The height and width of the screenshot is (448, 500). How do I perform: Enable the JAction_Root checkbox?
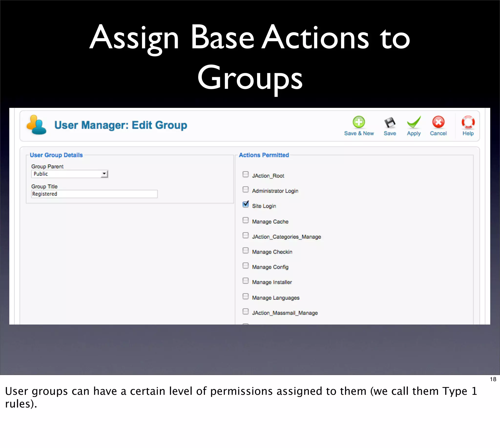coord(246,174)
